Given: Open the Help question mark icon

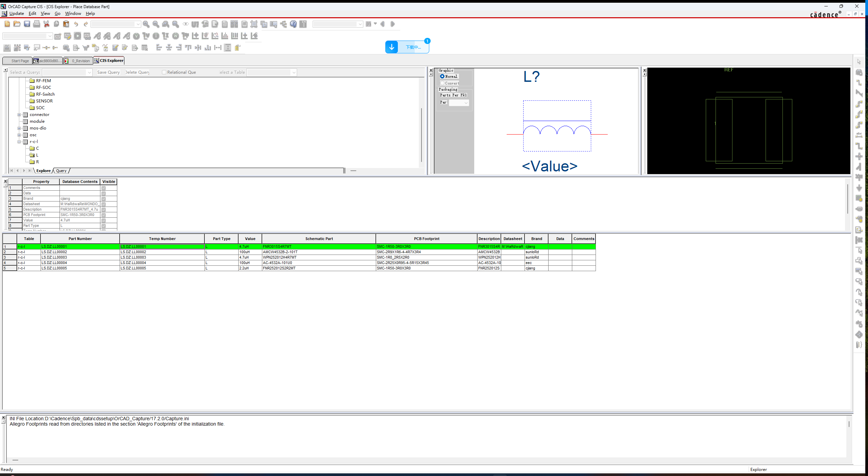Looking at the screenshot, I should click(x=293, y=24).
